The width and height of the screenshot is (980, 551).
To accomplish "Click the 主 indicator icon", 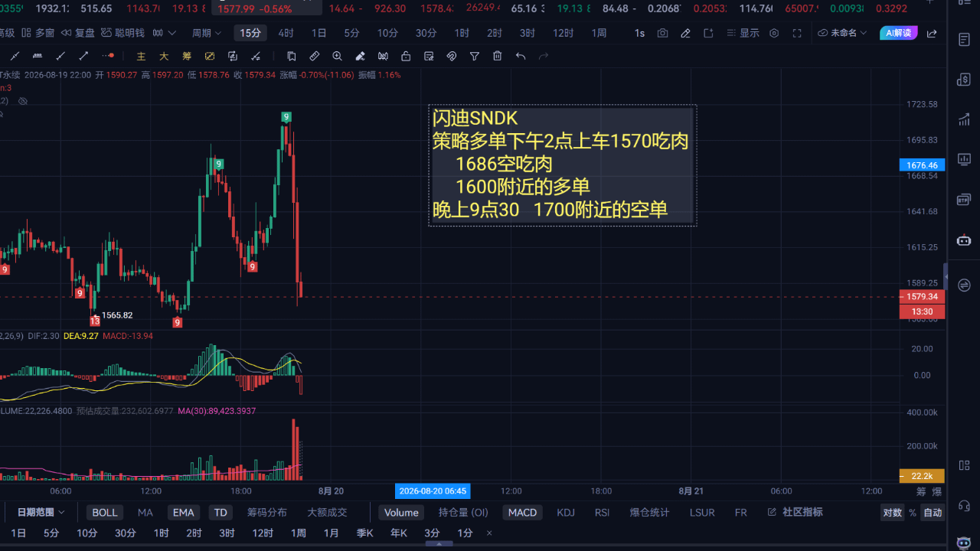I will pyautogui.click(x=141, y=56).
